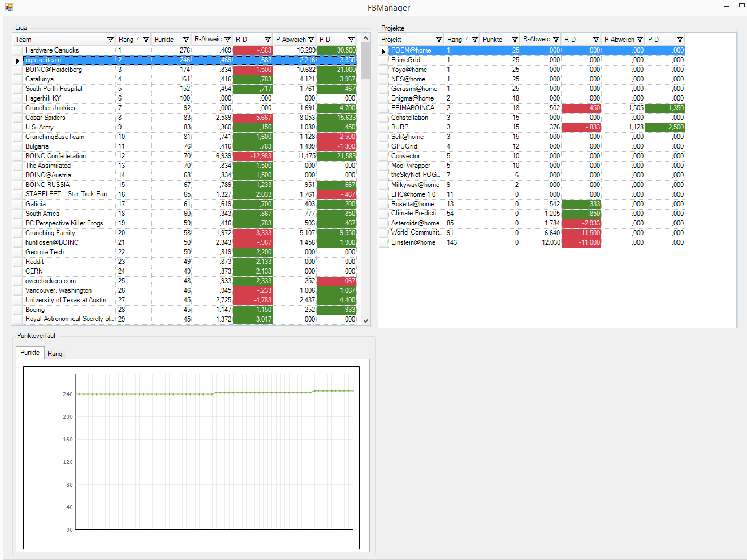Screen dimensions: 747x560
Task: Open filter on Projekte Punkte column
Action: click(x=515, y=40)
